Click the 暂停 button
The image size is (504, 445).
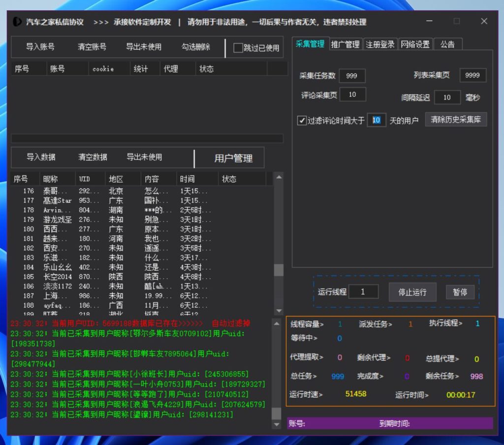(x=460, y=292)
